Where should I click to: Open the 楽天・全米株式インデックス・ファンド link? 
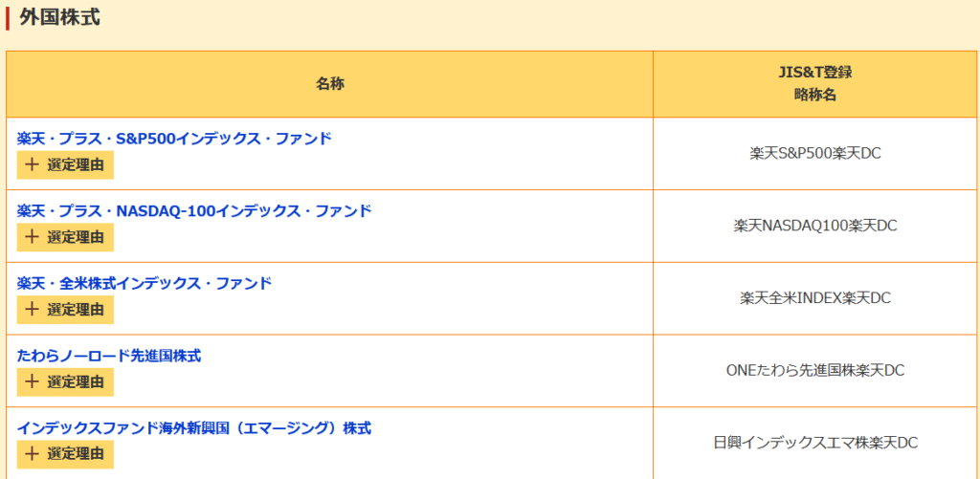(145, 283)
